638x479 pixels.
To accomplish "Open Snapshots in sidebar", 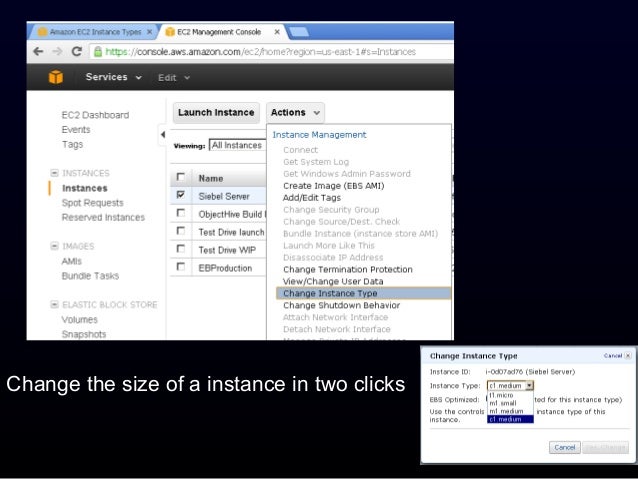I will pyautogui.click(x=84, y=334).
